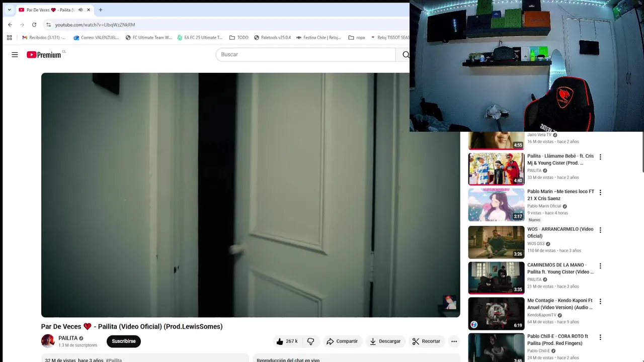
Task: Open options for WOS ARRANCARMELO video
Action: pyautogui.click(x=600, y=230)
